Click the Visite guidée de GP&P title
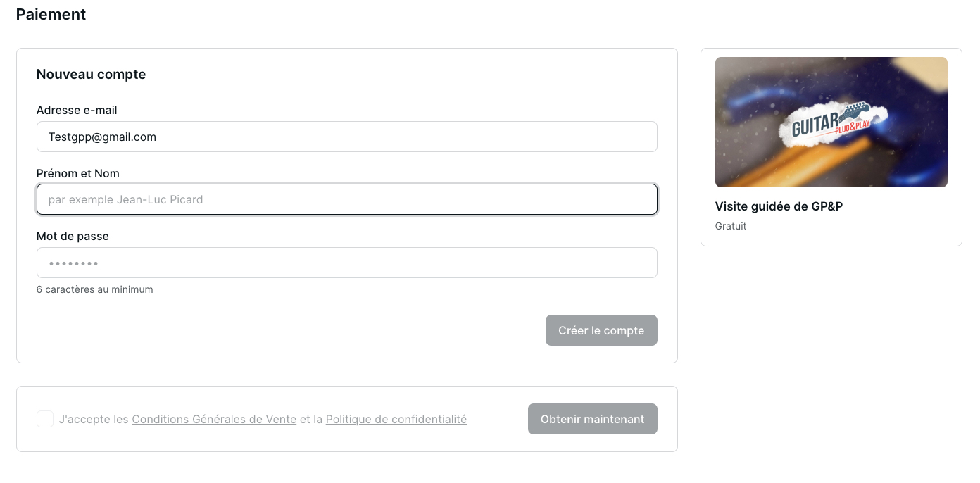 pyautogui.click(x=779, y=206)
